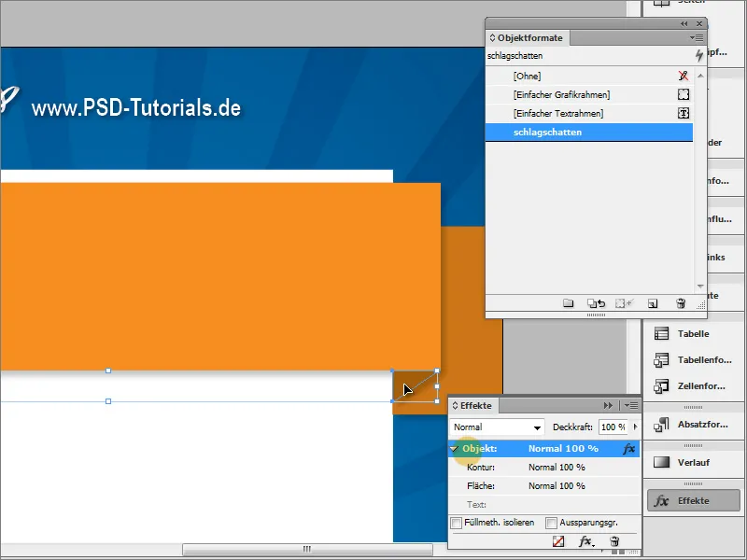This screenshot has width=747, height=560.
Task: Open the add object effect fx button
Action: pyautogui.click(x=586, y=541)
